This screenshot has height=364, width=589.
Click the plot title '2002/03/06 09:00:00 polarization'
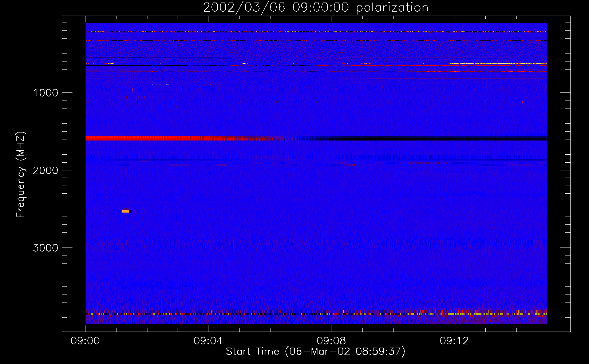(316, 8)
